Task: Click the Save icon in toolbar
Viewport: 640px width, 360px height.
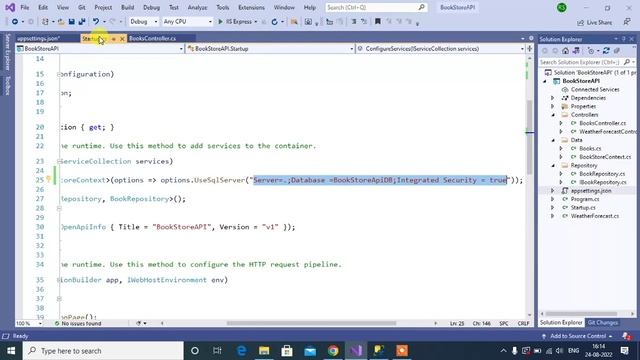Action: pos(71,22)
